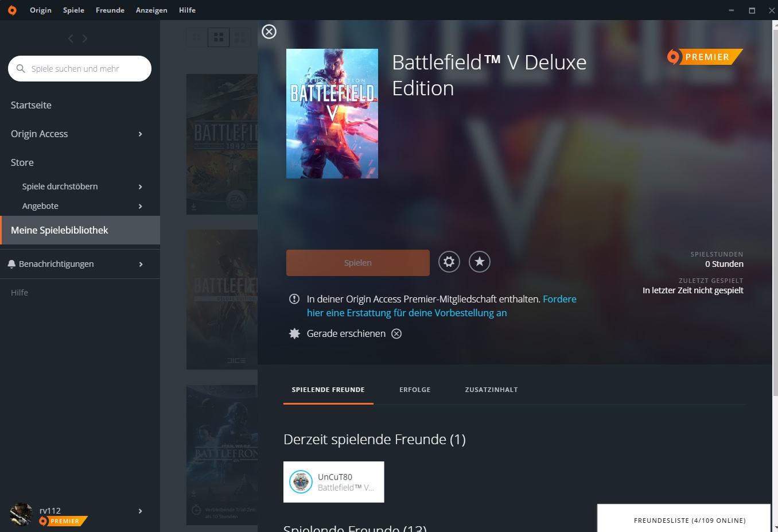Expand the Origin Access chevron

click(141, 134)
